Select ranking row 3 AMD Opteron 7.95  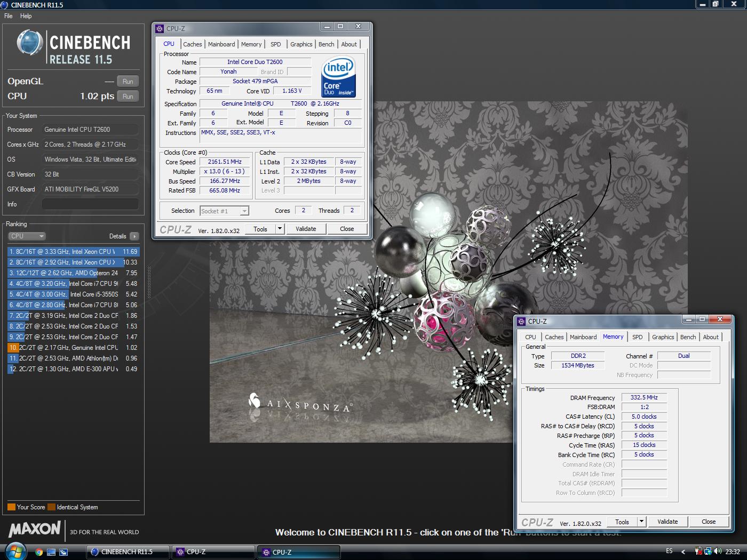[x=73, y=273]
